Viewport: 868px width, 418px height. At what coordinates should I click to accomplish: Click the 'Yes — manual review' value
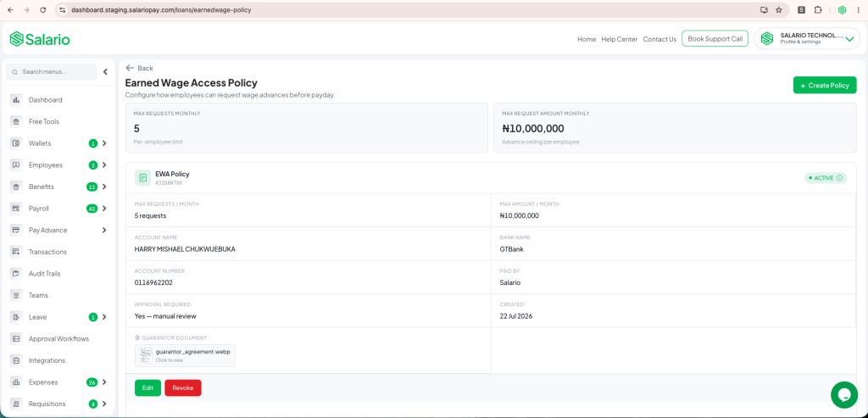165,316
